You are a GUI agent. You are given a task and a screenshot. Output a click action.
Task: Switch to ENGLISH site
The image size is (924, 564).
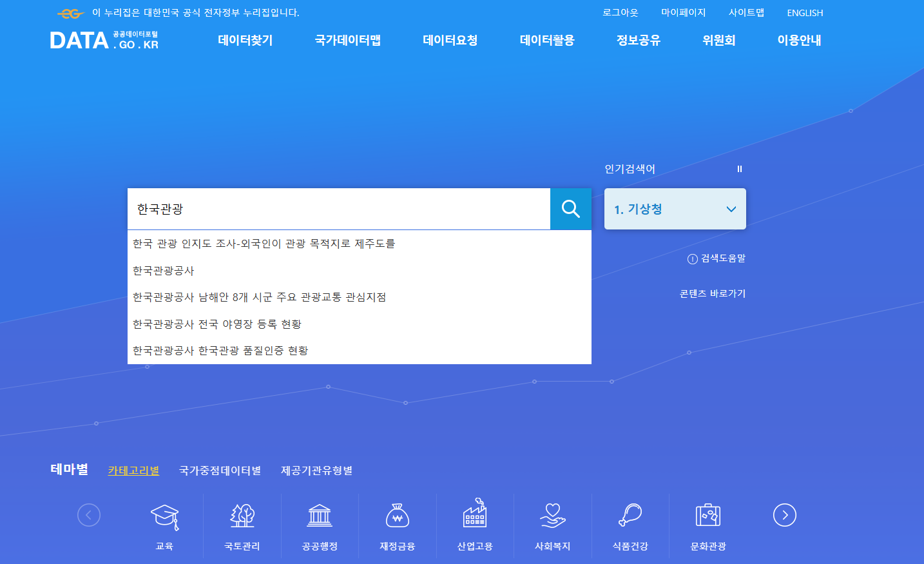pos(805,13)
